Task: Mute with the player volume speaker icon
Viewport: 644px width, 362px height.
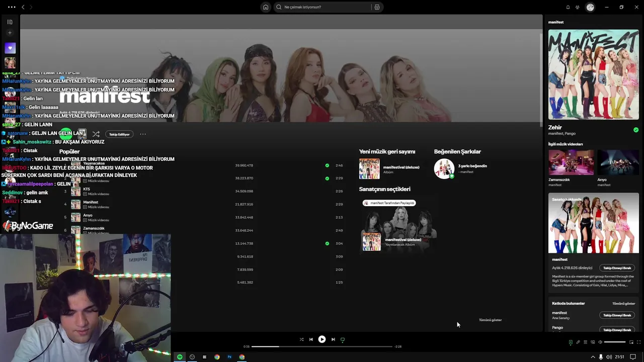Action: pos(600,342)
